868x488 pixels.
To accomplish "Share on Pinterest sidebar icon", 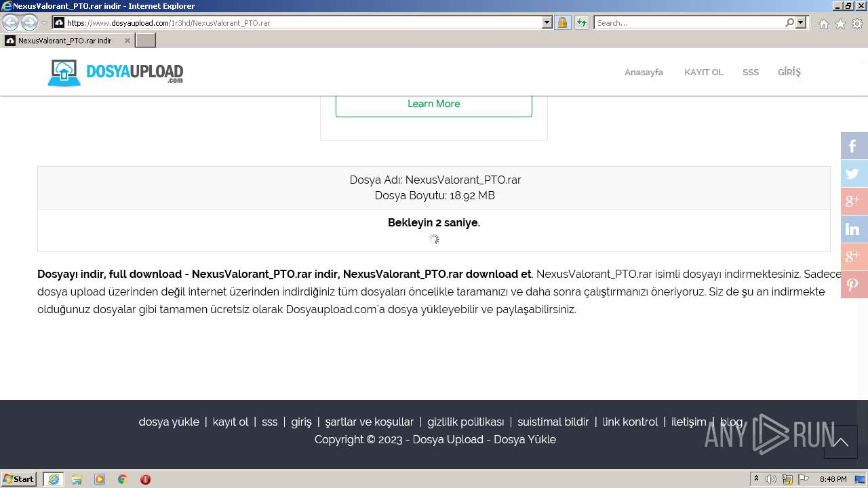I will pyautogui.click(x=854, y=285).
